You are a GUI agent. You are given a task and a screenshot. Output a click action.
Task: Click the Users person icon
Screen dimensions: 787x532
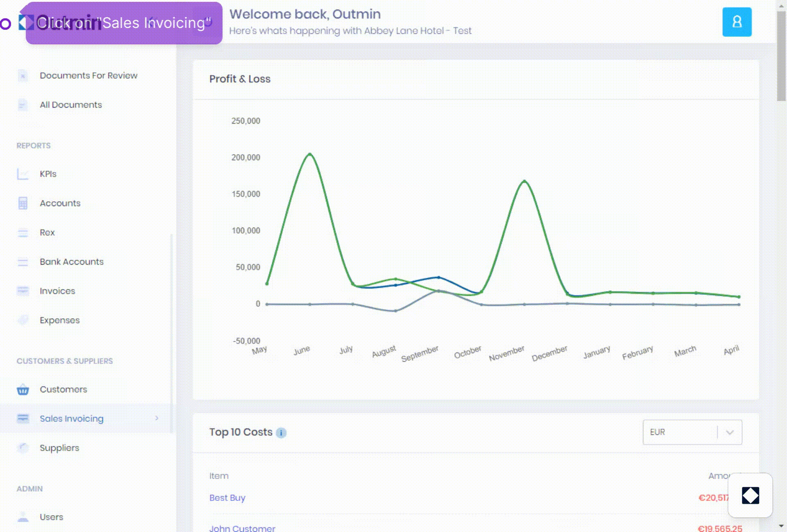(x=23, y=517)
